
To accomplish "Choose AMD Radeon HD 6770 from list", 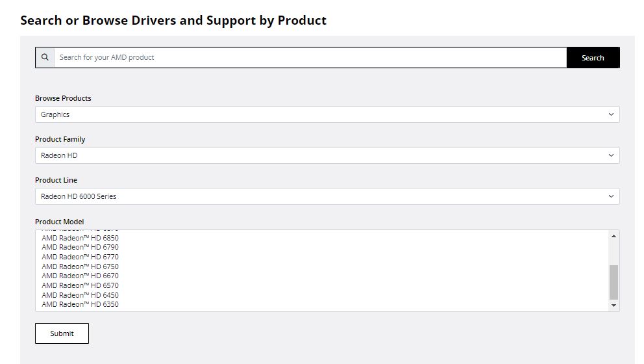I will (80, 257).
